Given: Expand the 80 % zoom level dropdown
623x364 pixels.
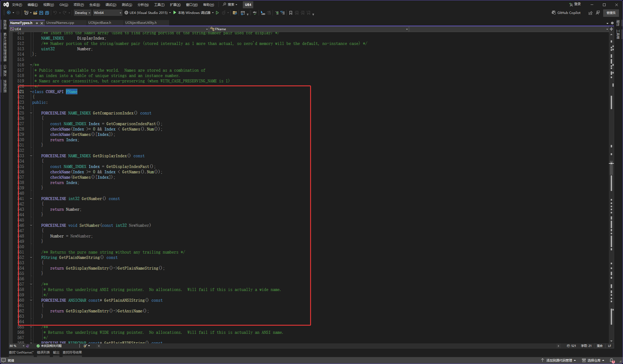Looking at the screenshot, I should click(x=24, y=346).
